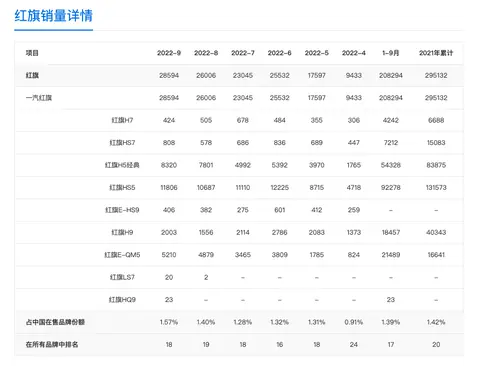Click the market share value 0.91%
Viewport: 480px width, 366px height.
(354, 322)
